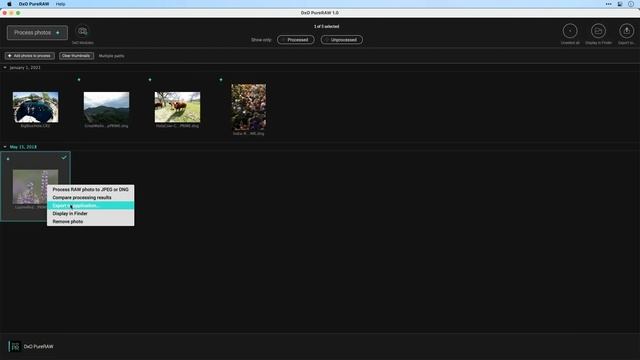Click Add photos to process button
The height and width of the screenshot is (360, 640).
pyautogui.click(x=30, y=56)
